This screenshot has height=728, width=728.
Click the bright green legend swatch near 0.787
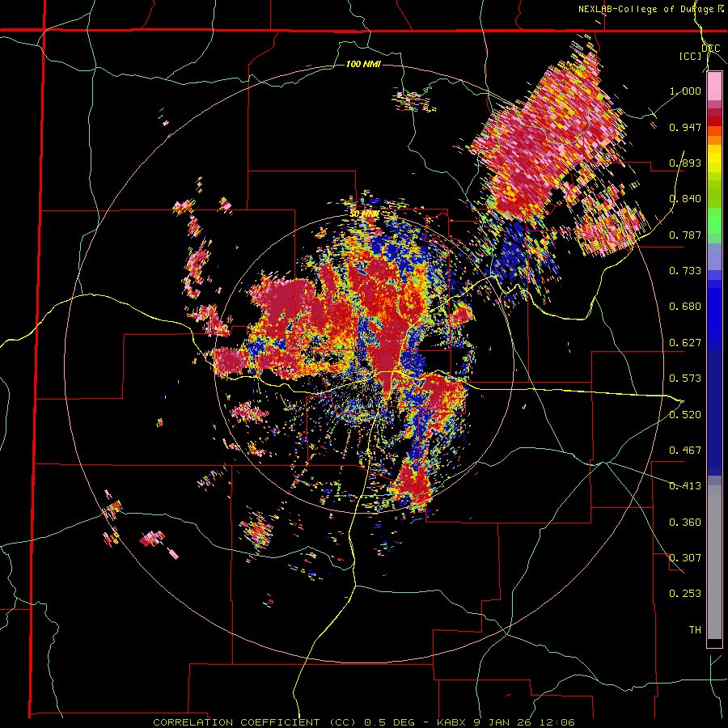[714, 221]
